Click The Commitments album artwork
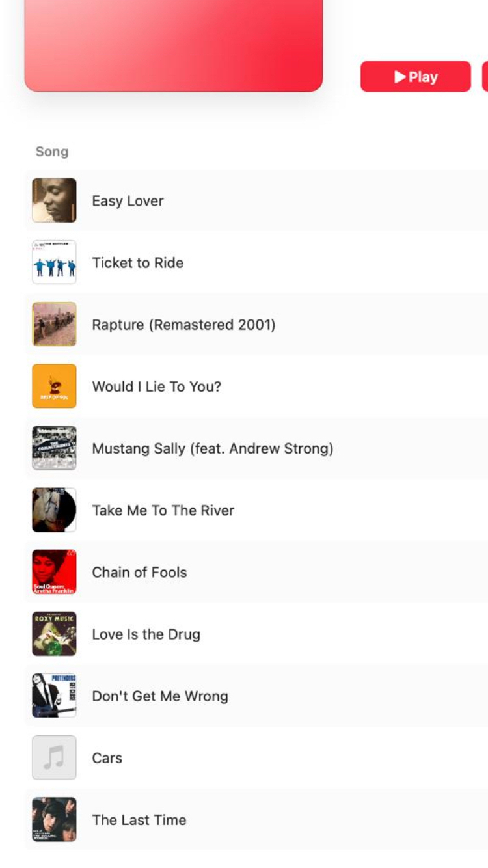This screenshot has width=488, height=868. tap(55, 448)
